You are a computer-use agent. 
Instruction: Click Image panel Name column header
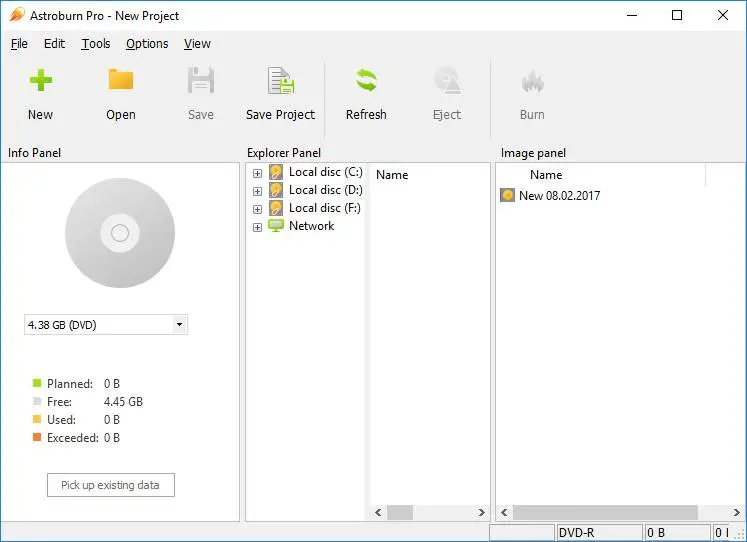click(x=546, y=175)
